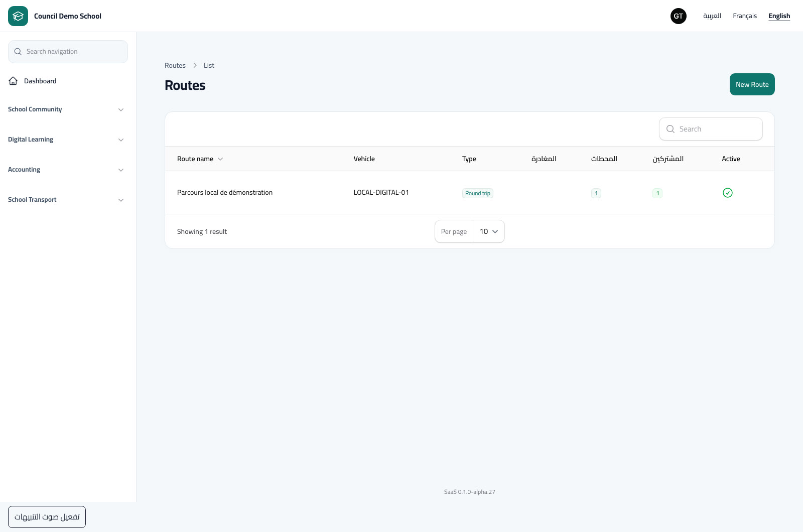Click the المشتركين count badge 1

(x=657, y=193)
